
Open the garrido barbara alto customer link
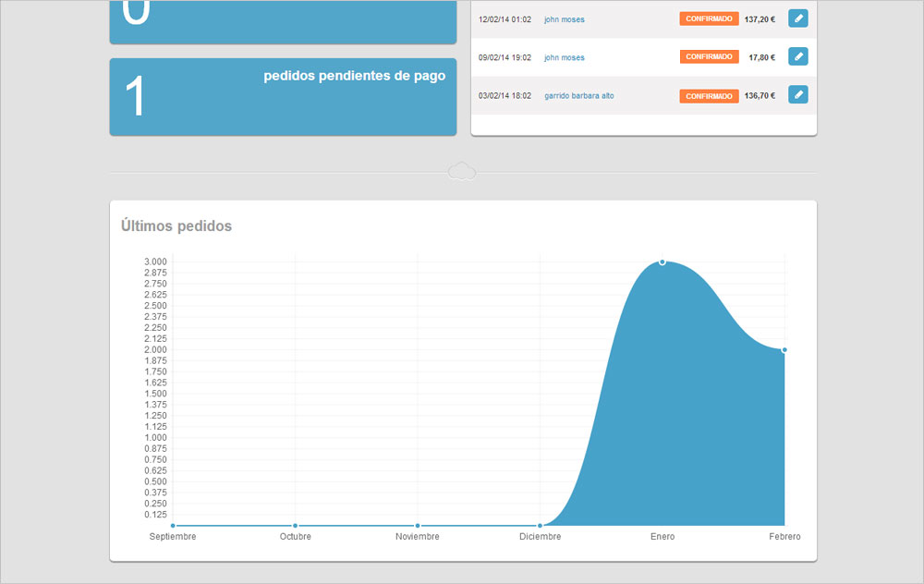[578, 96]
